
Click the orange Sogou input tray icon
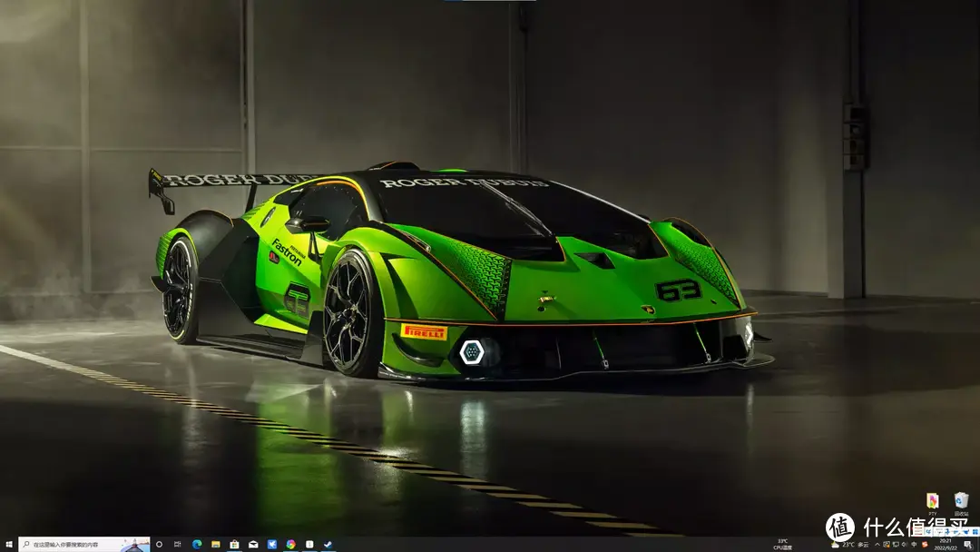[925, 545]
